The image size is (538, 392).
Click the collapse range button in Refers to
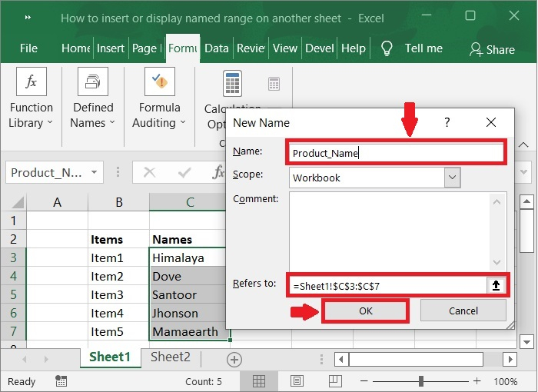coord(496,285)
